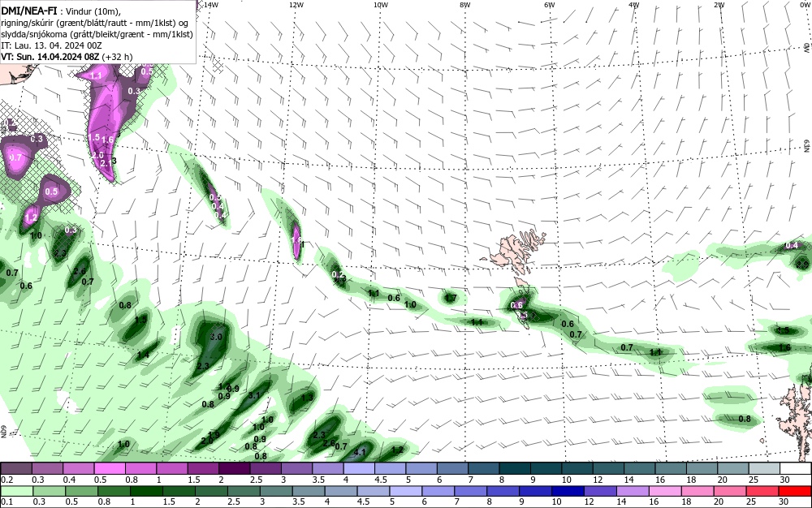Click the red-pink swatch labeled 25
The image size is (812, 508).
pyautogui.click(x=762, y=491)
